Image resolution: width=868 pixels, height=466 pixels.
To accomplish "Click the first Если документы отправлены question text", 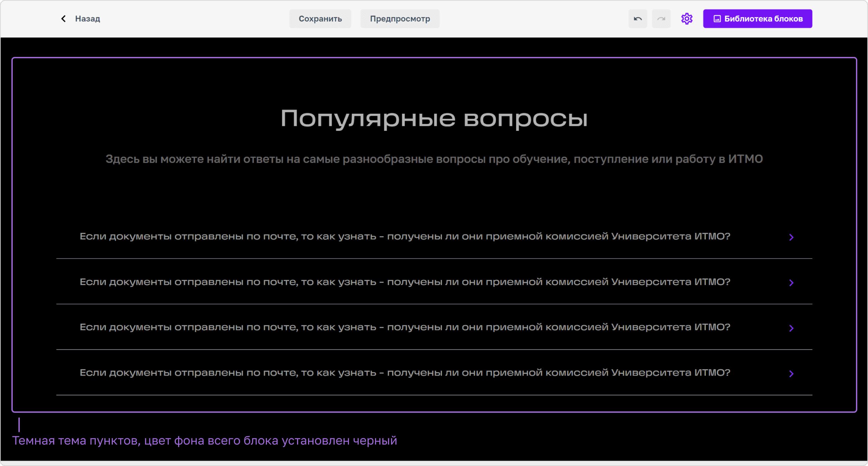I will click(x=405, y=237).
